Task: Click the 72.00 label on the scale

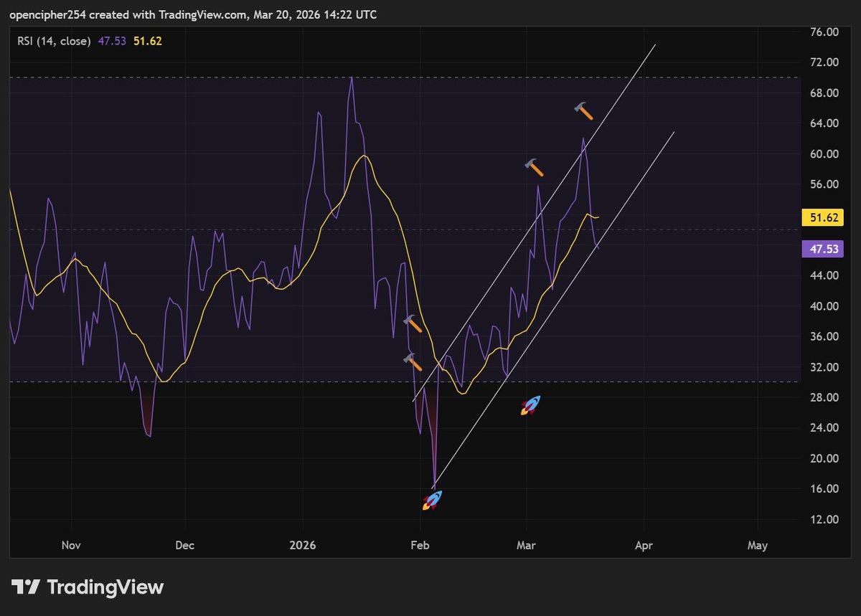Action: pyautogui.click(x=823, y=62)
